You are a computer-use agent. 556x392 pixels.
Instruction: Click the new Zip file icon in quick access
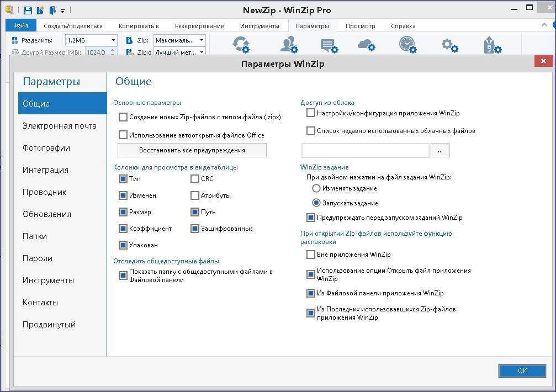[x=40, y=10]
